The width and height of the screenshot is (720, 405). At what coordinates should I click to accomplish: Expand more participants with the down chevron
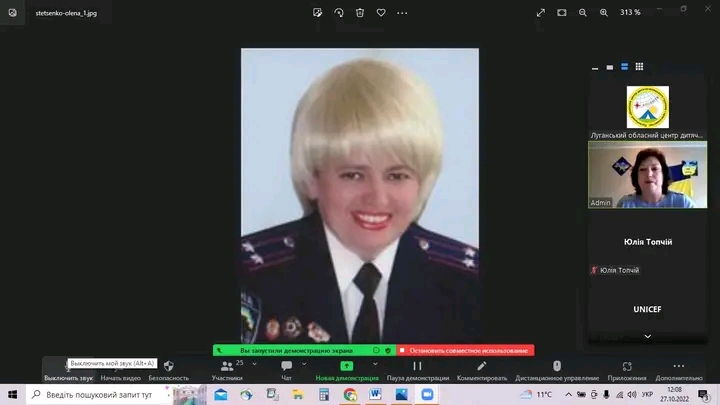click(647, 337)
